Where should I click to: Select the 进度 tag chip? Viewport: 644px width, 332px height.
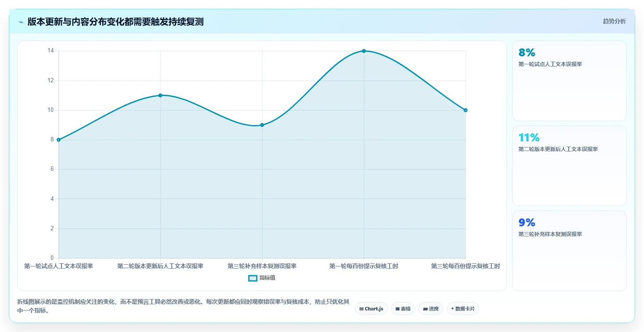[x=431, y=309]
